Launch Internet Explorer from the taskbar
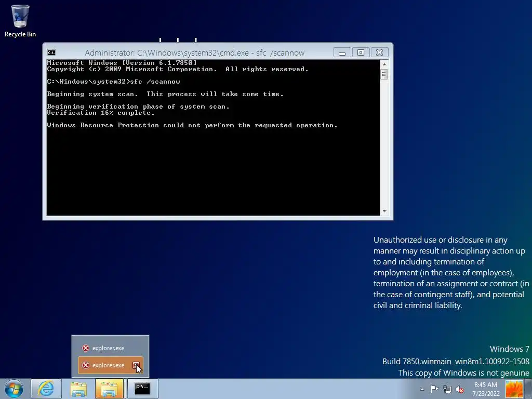This screenshot has height=399, width=532. (x=46, y=389)
